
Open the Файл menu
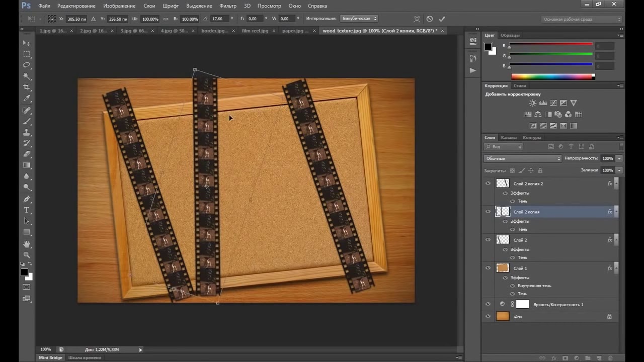[x=44, y=6]
